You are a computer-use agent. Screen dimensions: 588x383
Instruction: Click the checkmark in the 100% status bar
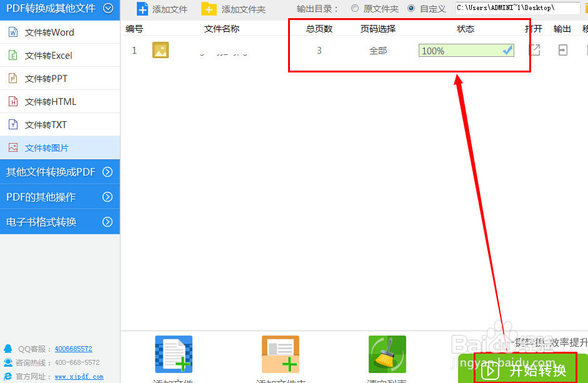click(x=507, y=50)
